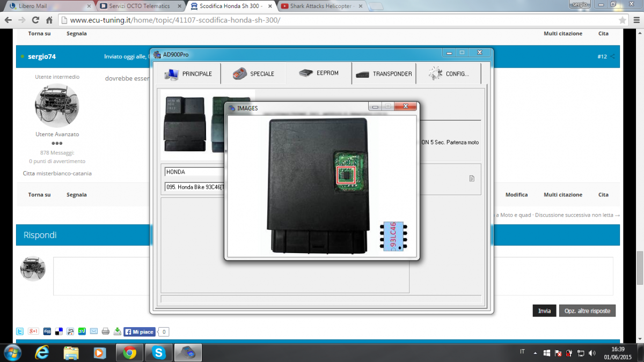Click top-left Torna su link
Viewport: 644px width, 362px height.
click(x=40, y=33)
